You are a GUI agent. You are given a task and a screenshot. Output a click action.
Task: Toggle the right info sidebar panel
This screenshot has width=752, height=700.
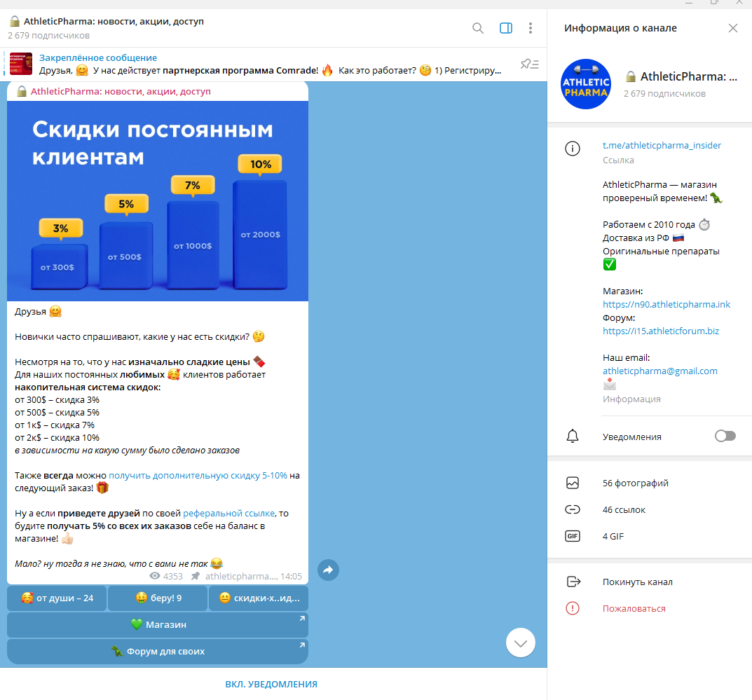click(x=505, y=28)
